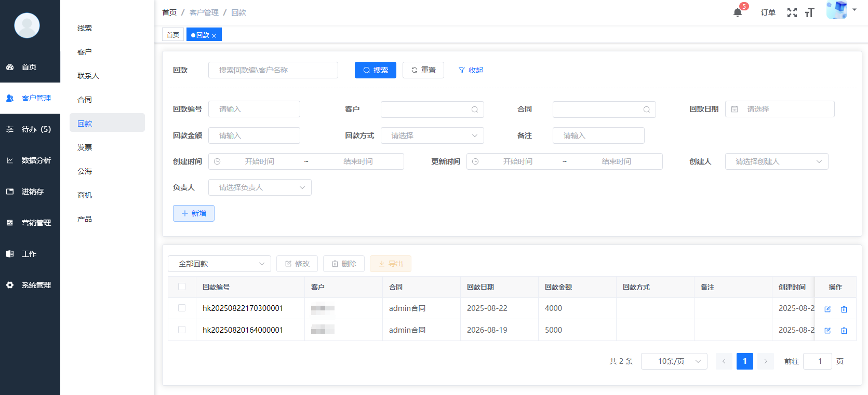This screenshot has width=868, height=395.
Task: Open the 回款日期 date picker
Action: 780,109
